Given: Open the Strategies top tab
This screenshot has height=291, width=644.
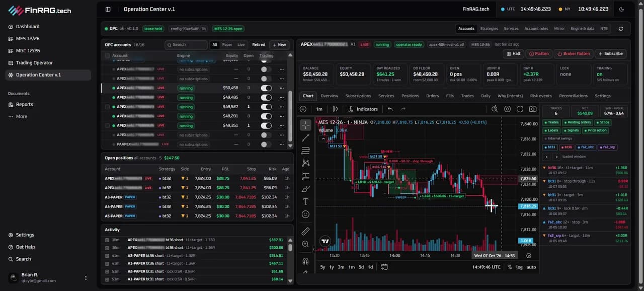Looking at the screenshot, I should coord(489,29).
